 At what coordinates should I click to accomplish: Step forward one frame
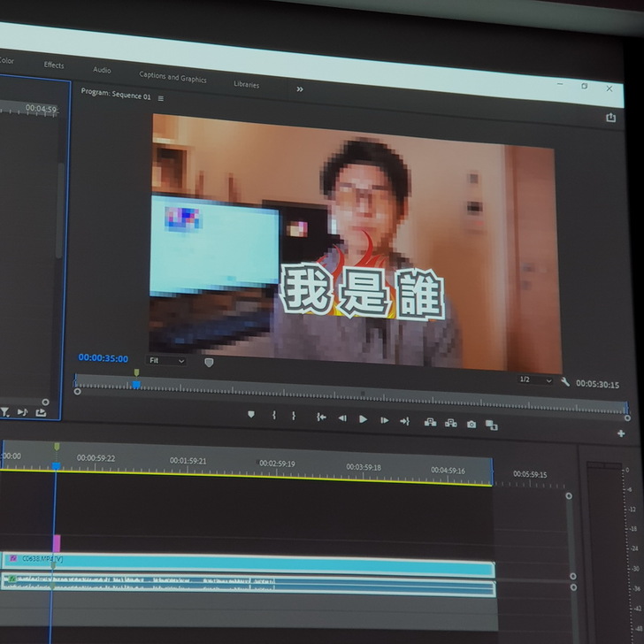(x=384, y=420)
